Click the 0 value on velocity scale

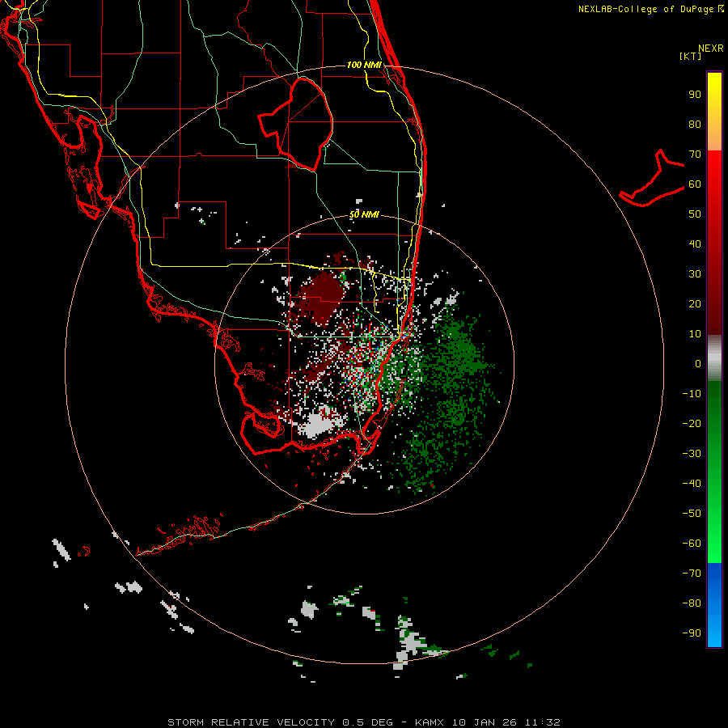click(x=698, y=363)
